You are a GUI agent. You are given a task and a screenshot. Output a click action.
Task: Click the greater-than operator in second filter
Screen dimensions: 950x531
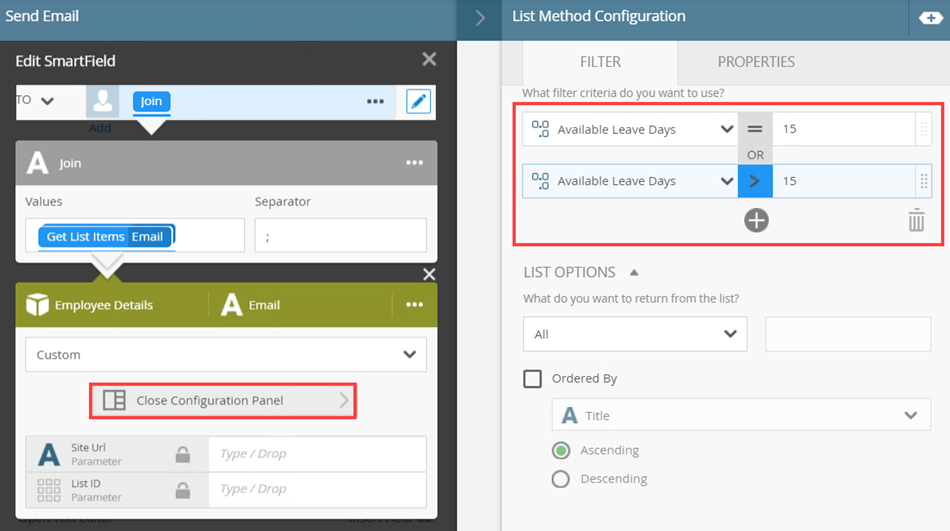755,181
